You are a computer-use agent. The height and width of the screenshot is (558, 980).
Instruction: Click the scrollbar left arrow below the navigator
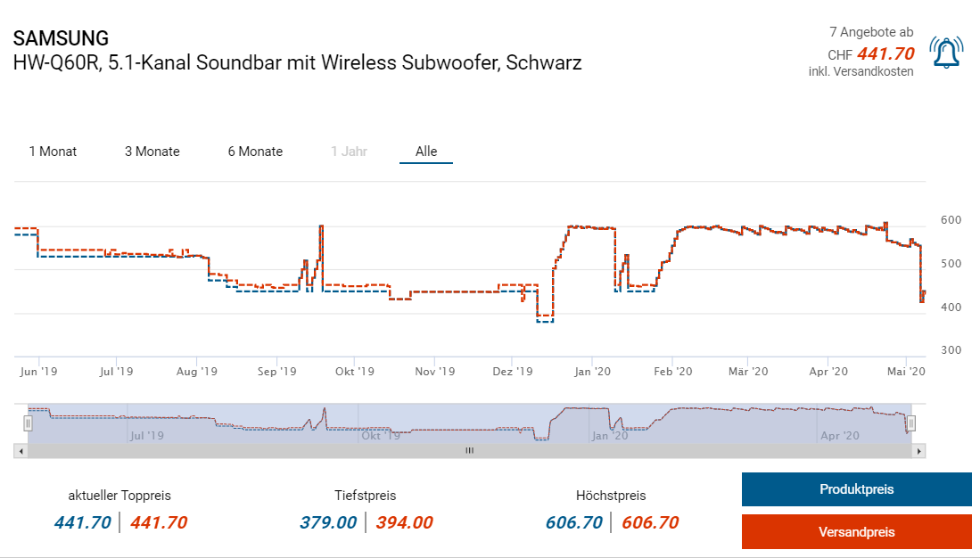(x=20, y=451)
